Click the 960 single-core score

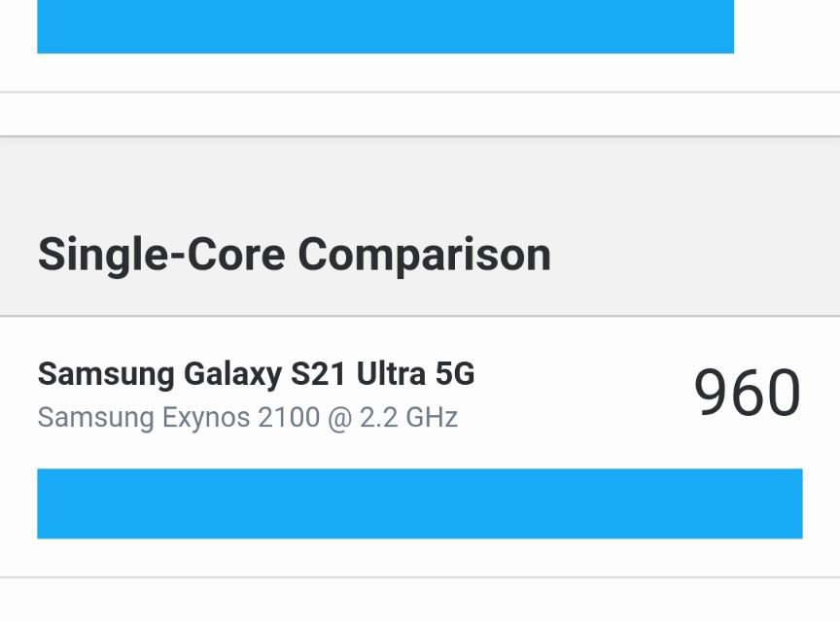click(x=747, y=394)
